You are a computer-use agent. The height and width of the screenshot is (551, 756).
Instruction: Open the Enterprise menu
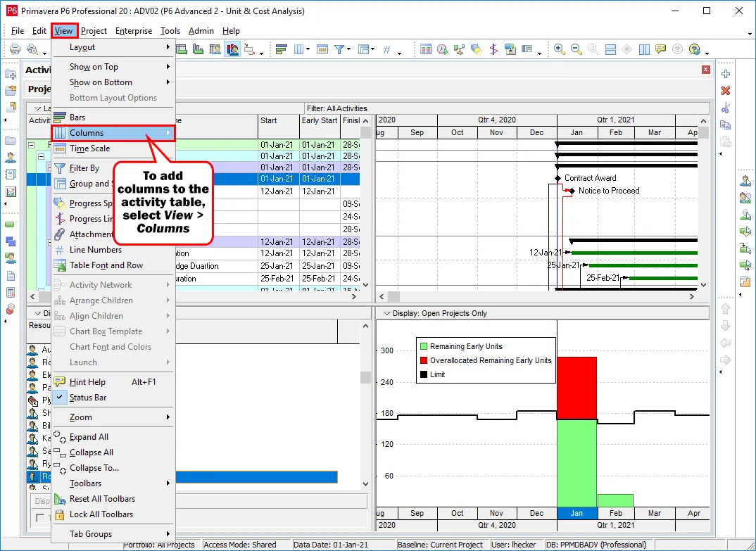click(133, 31)
